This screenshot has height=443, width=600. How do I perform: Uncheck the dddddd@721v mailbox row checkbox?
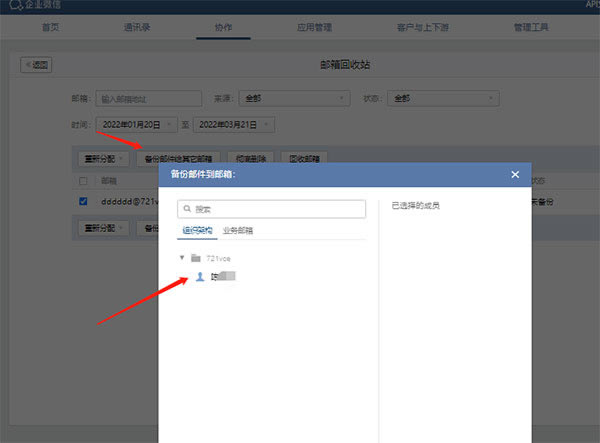83,201
